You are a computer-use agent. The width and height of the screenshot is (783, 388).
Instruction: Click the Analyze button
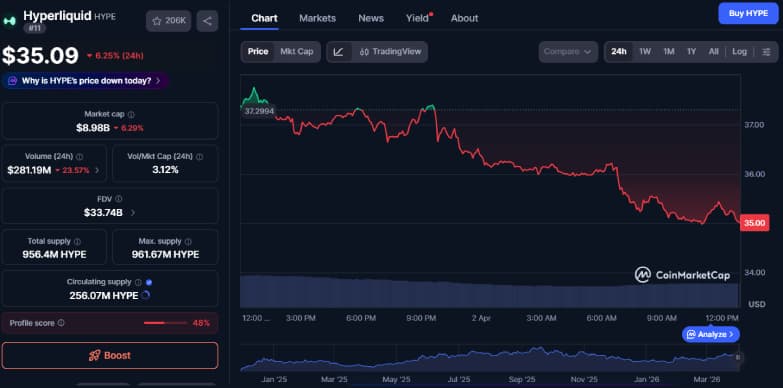click(x=711, y=334)
